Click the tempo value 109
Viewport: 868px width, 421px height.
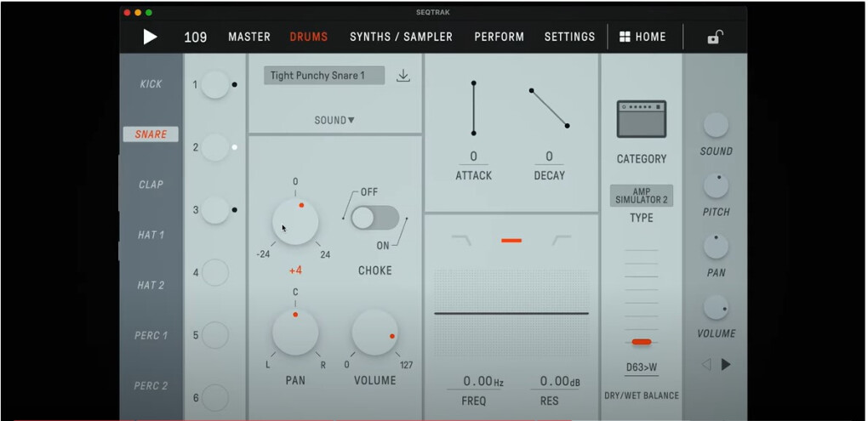[x=196, y=37]
